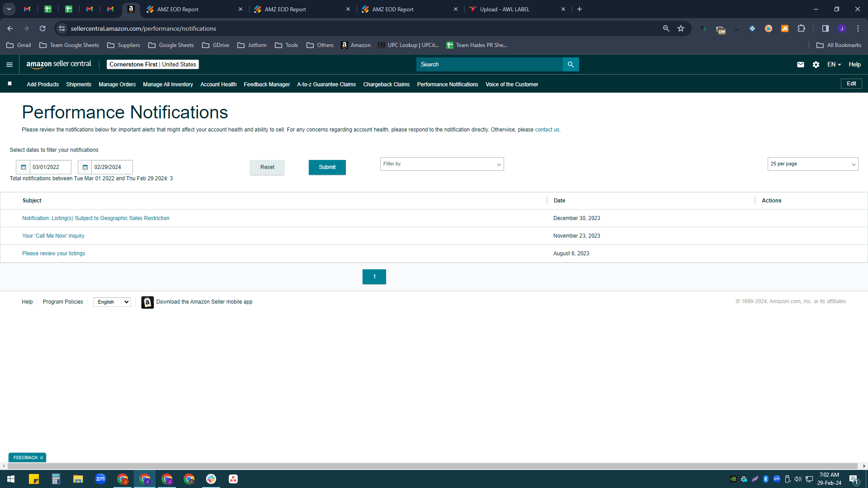Click the Edit navigation button
This screenshot has width=868, height=488.
click(x=851, y=84)
